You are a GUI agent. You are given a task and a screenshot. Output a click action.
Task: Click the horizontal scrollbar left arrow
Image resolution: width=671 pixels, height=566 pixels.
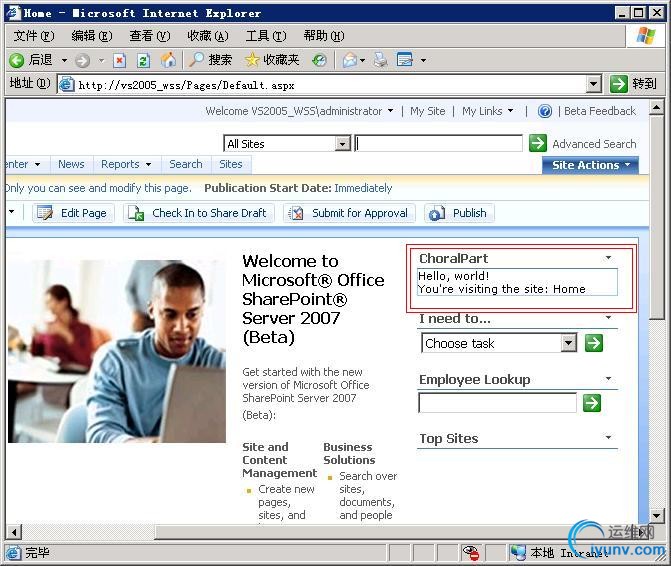click(x=15, y=532)
